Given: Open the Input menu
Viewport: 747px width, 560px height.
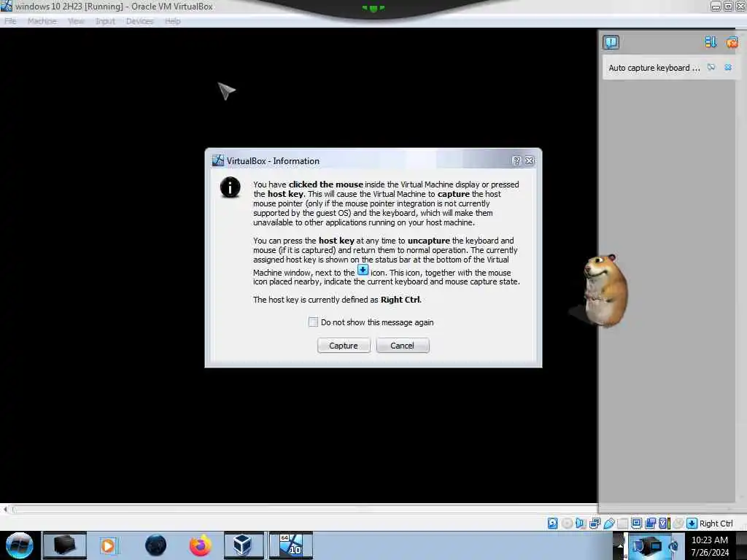Looking at the screenshot, I should click(105, 21).
